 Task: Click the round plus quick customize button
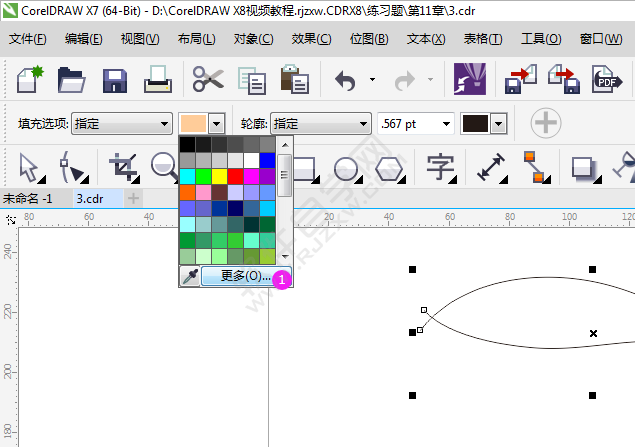coord(546,123)
